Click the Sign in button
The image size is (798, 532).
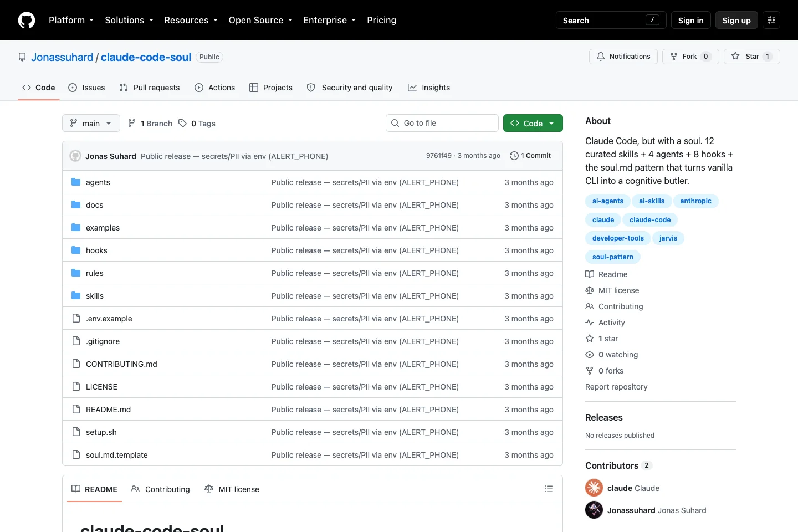(690, 20)
